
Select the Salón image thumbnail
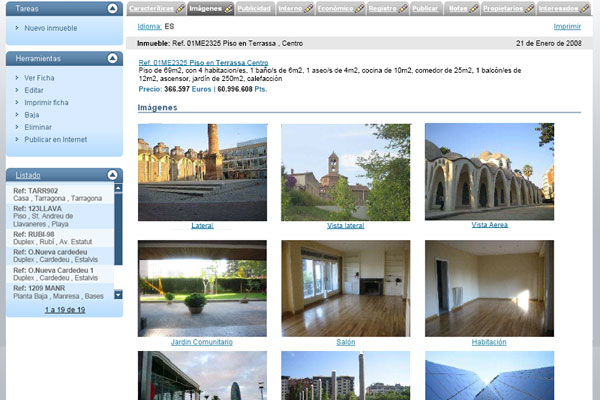[345, 288]
